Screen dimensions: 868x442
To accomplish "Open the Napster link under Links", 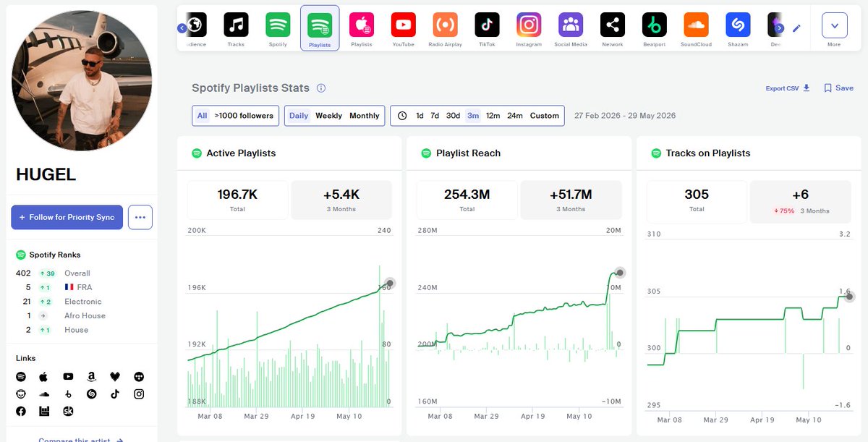I will pyautogui.click(x=21, y=394).
